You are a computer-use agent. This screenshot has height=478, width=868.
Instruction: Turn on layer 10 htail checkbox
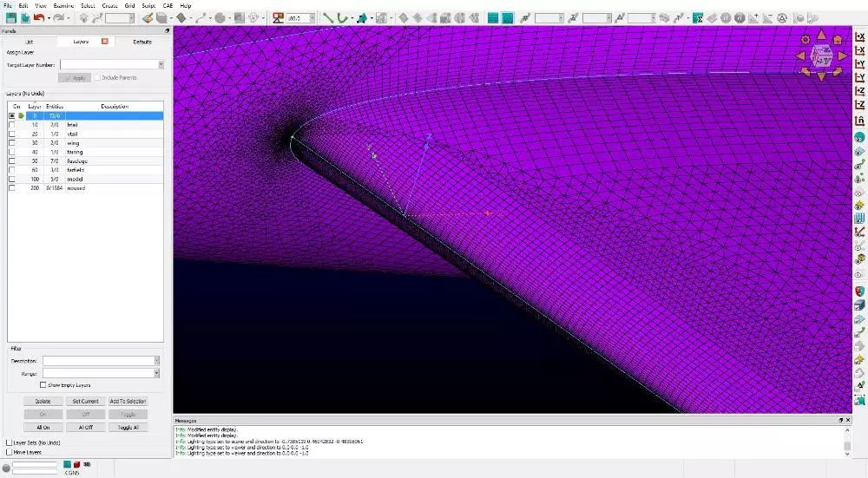coord(12,125)
